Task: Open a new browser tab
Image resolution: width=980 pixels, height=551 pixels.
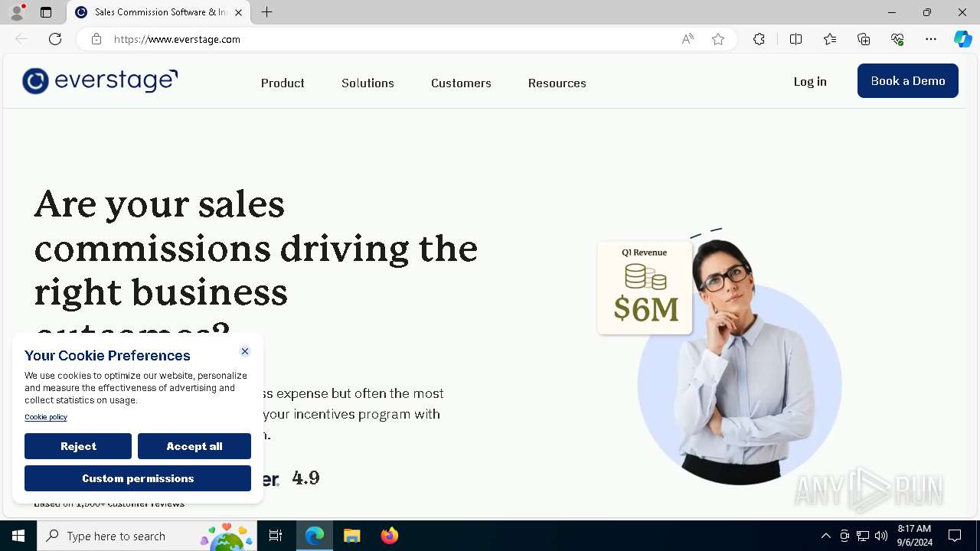Action: 266,12
